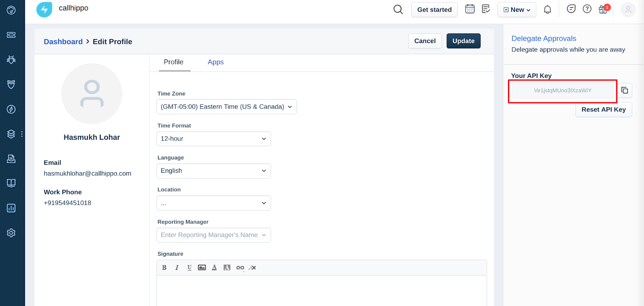
Task: Switch to the Apps tab
Action: point(216,62)
